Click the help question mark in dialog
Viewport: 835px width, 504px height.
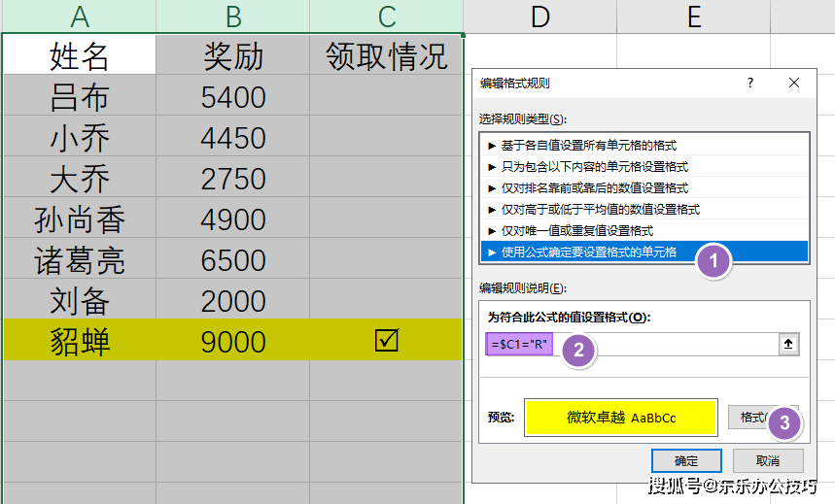[749, 84]
